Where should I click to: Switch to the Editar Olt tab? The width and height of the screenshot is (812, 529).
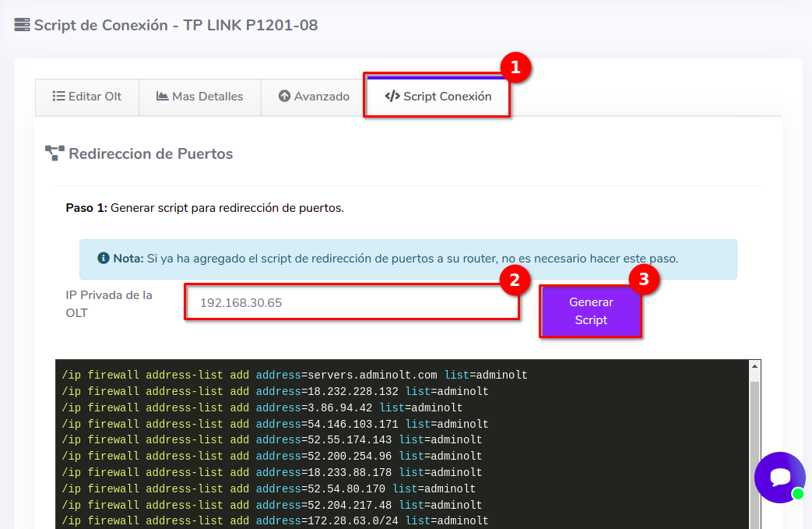[x=87, y=97]
